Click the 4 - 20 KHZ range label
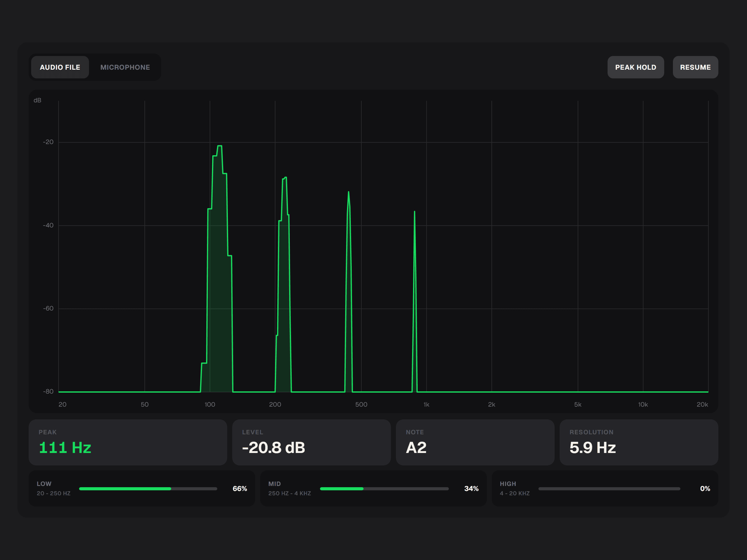Screen dimensions: 747x560 515,493
